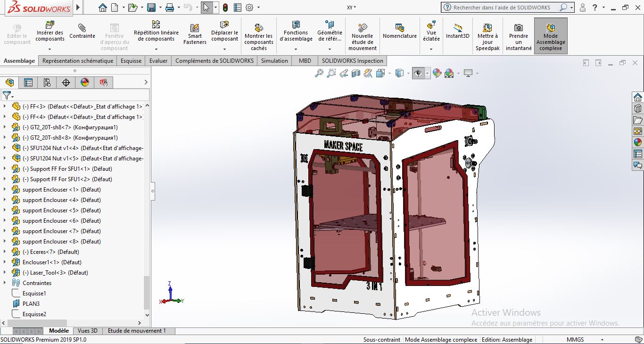Image resolution: width=644 pixels, height=344 pixels.
Task: Open the SOLIDWORKS Inspection tab
Action: click(353, 61)
